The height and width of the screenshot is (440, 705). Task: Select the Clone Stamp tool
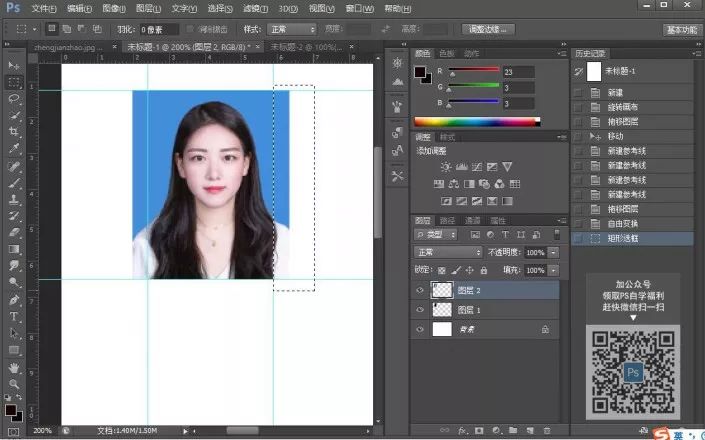coord(14,200)
